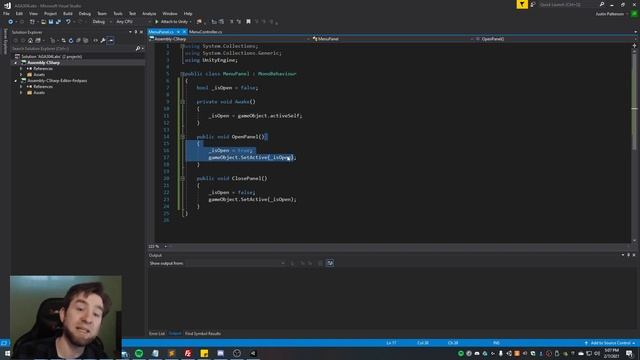The image size is (640, 360).
Task: Click the Solution Explorer Refresh icon
Action: (71, 40)
